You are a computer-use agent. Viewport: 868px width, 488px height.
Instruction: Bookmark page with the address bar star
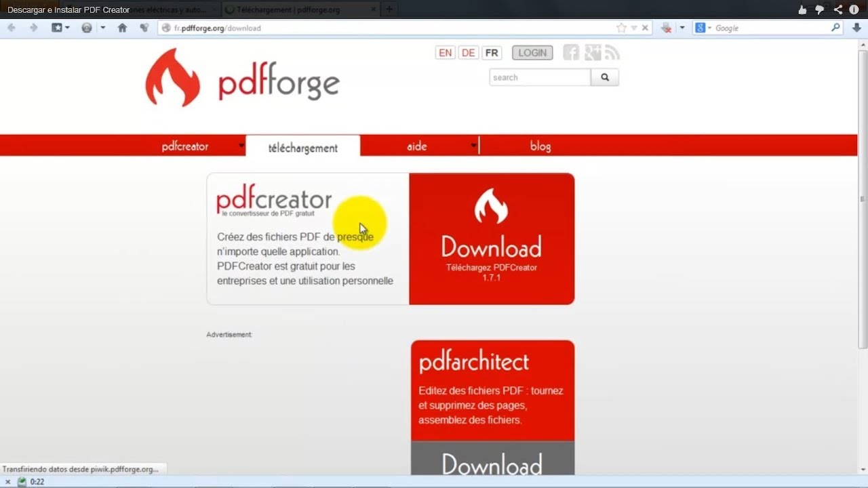coord(621,28)
